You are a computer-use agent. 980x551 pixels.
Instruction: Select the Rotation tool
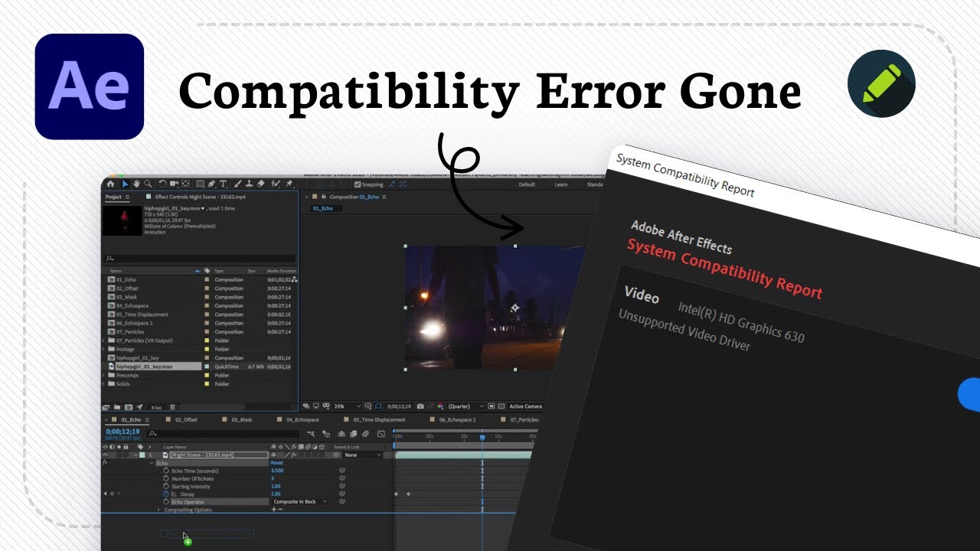point(162,184)
